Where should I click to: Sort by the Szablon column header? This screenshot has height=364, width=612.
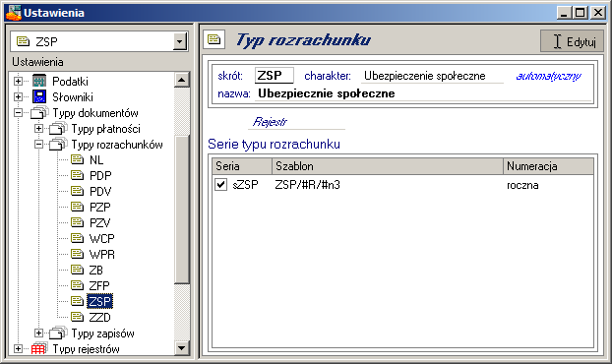click(x=388, y=166)
